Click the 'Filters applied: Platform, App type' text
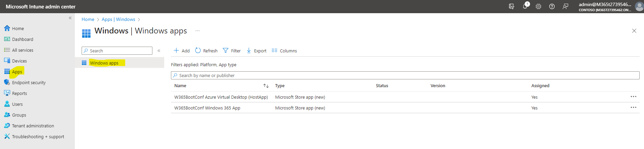The image size is (644, 149). [204, 65]
